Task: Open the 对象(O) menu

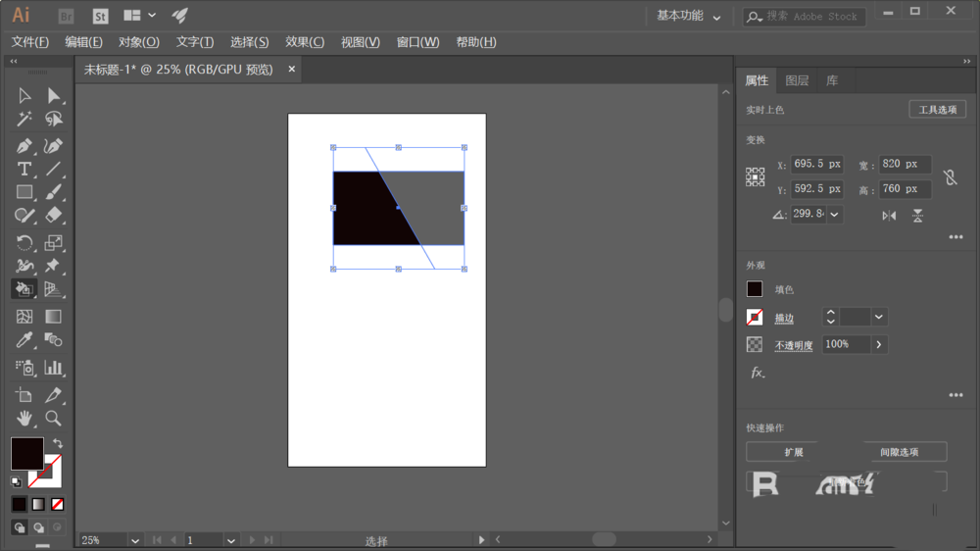Action: pyautogui.click(x=139, y=42)
